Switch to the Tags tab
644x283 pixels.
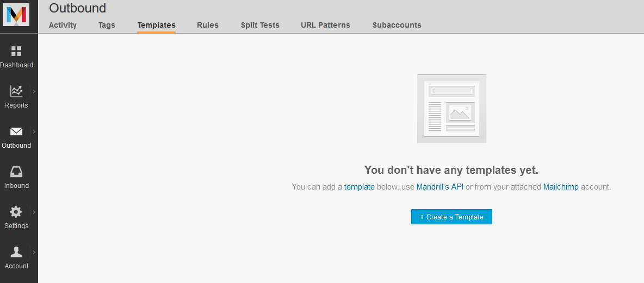pyautogui.click(x=107, y=25)
